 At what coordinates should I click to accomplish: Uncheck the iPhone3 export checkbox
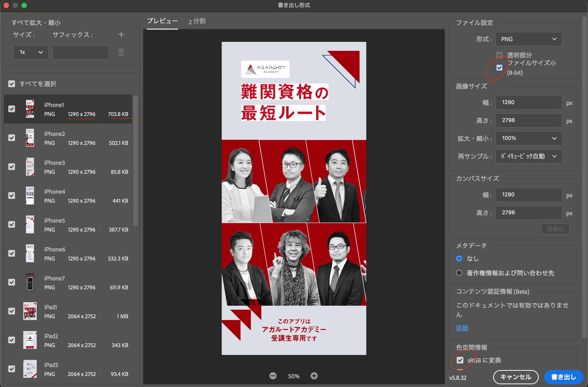click(12, 167)
